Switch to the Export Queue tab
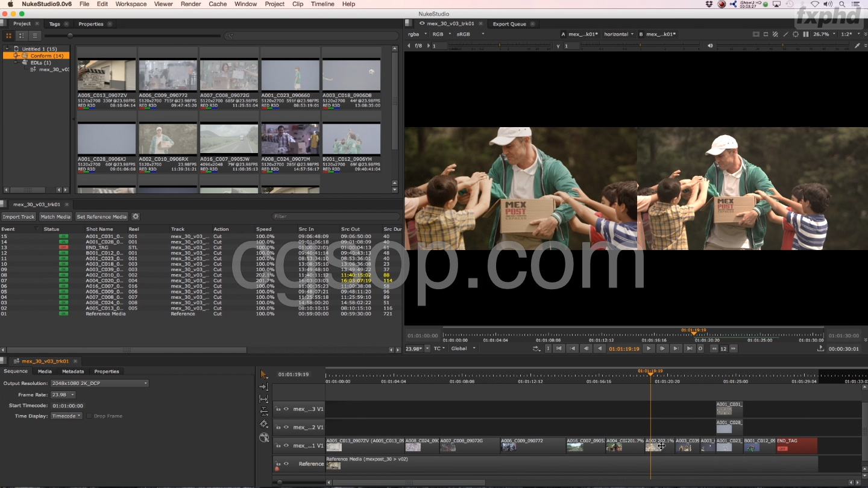The image size is (868, 488). (509, 24)
